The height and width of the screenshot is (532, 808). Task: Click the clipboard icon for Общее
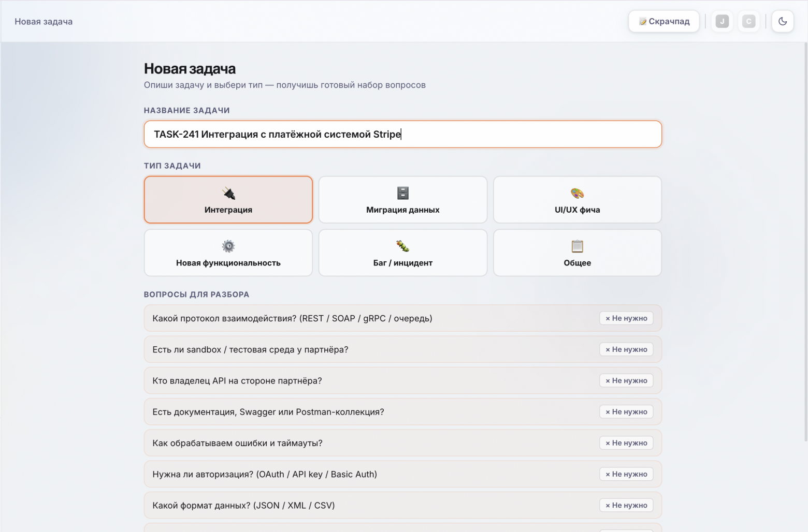tap(577, 246)
